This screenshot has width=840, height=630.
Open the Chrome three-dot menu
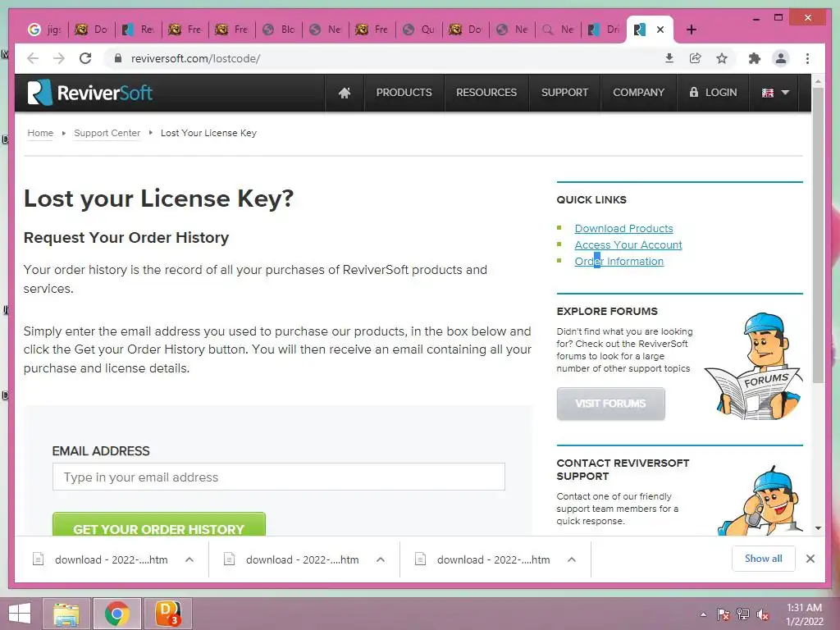[807, 58]
